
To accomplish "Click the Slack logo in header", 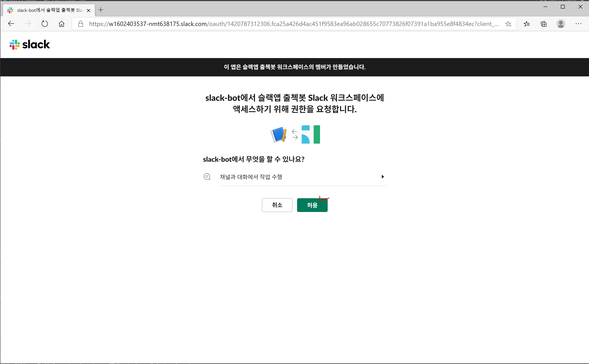I will pos(30,44).
